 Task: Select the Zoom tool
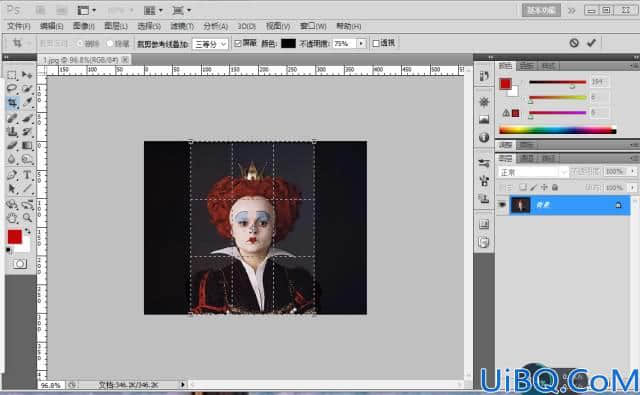27,218
